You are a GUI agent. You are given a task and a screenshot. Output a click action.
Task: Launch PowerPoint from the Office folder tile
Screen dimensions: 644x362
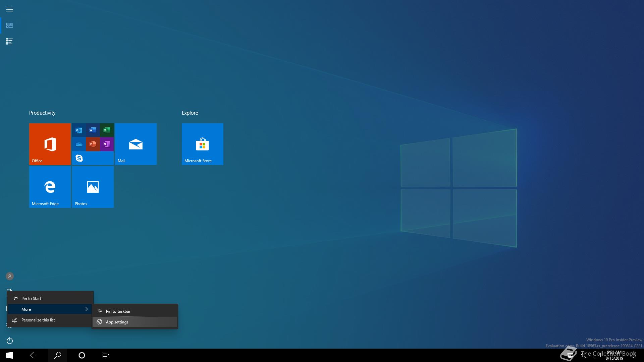click(x=93, y=144)
